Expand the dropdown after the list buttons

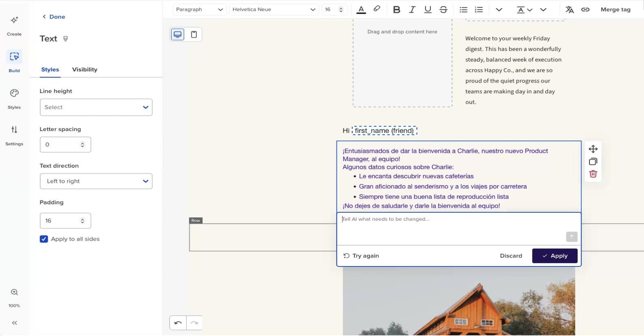click(x=498, y=9)
